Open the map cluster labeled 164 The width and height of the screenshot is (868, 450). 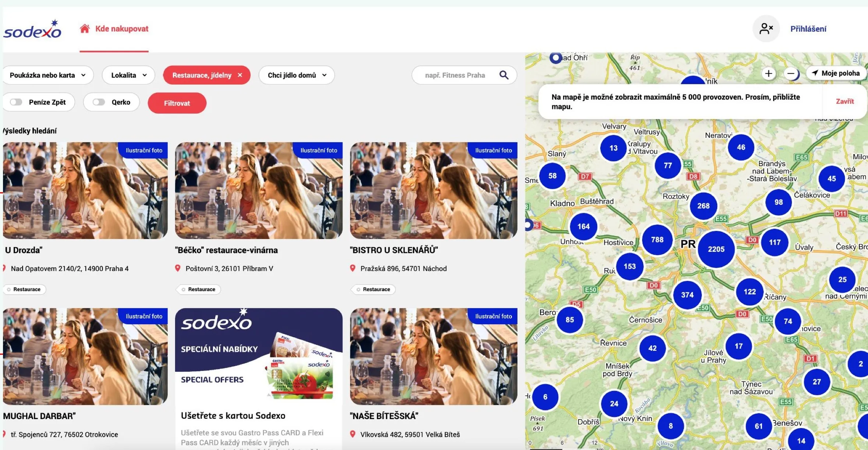(x=583, y=226)
